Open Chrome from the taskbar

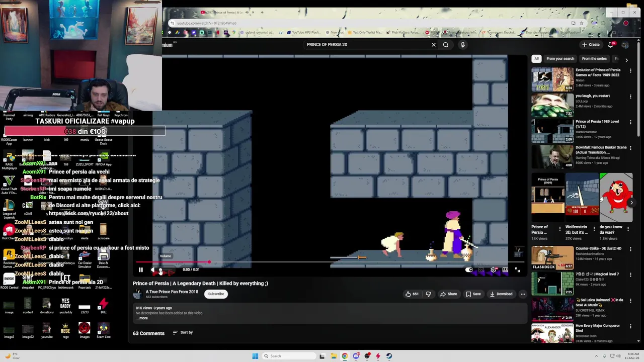pos(345,356)
